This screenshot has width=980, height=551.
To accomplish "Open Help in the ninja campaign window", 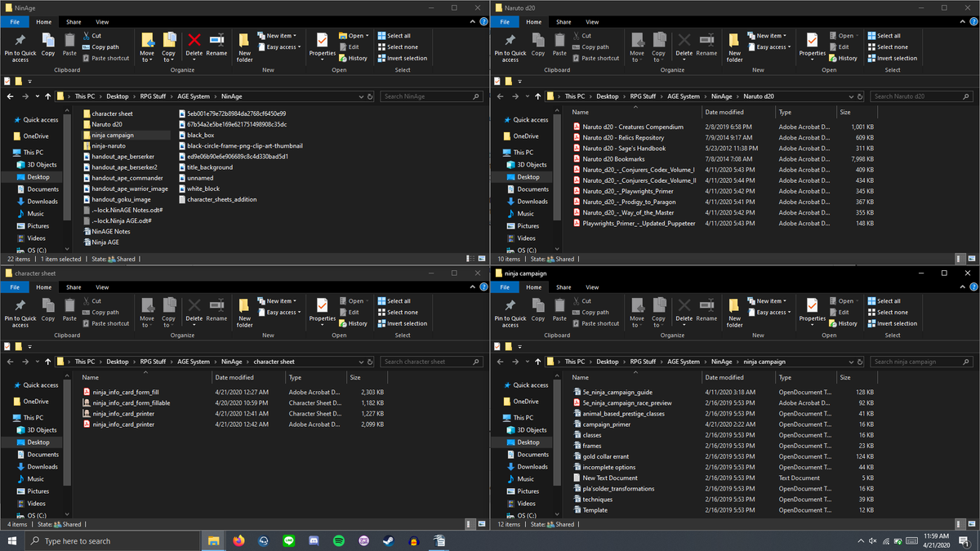I will point(974,287).
